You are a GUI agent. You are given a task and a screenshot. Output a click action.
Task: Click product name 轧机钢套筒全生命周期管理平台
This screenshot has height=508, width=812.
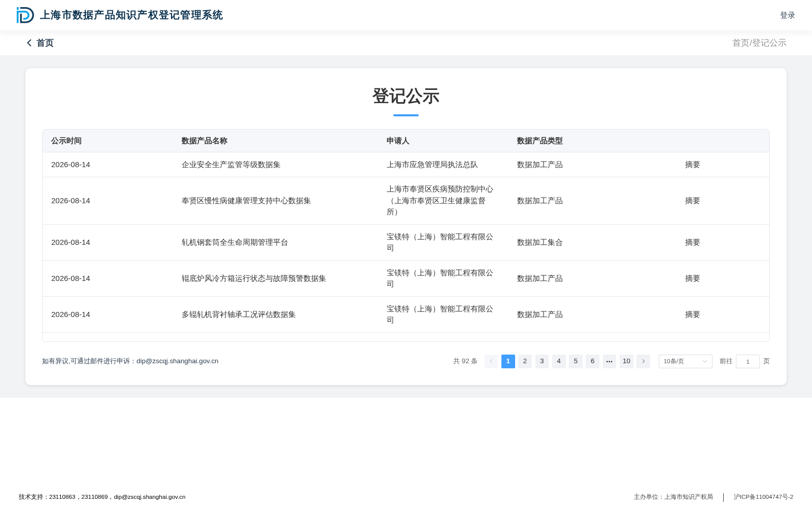[x=235, y=242]
